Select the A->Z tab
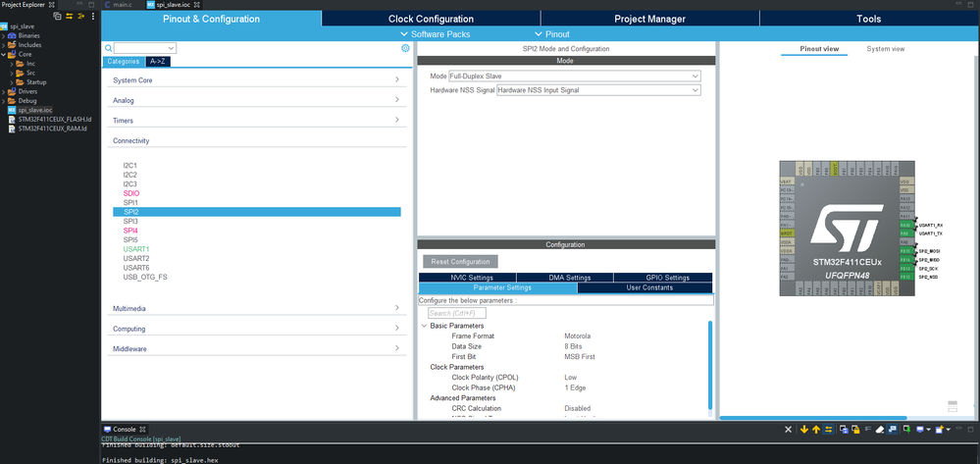 pyautogui.click(x=158, y=61)
